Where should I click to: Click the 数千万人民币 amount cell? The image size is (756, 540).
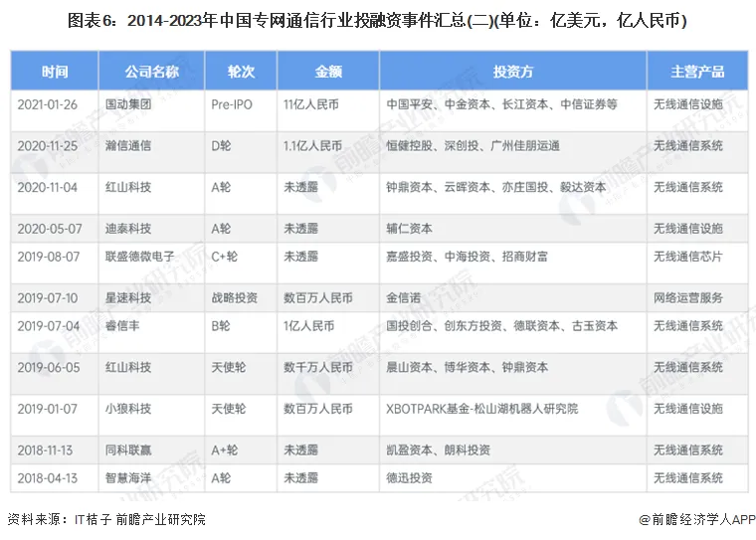click(317, 367)
